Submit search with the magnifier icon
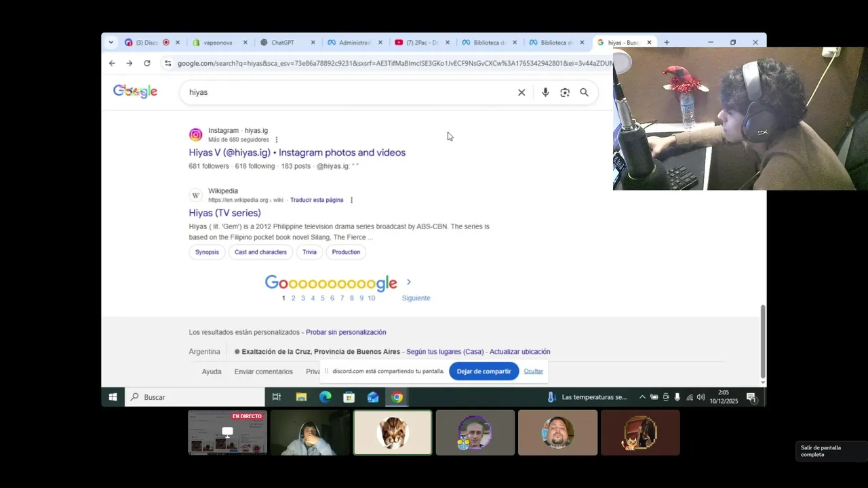This screenshot has height=488, width=868. click(x=584, y=92)
